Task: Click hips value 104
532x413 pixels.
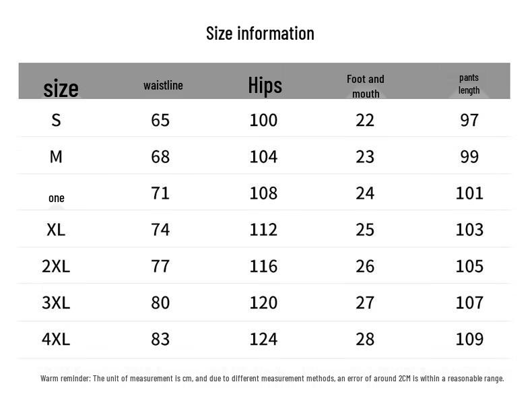Action: click(263, 157)
